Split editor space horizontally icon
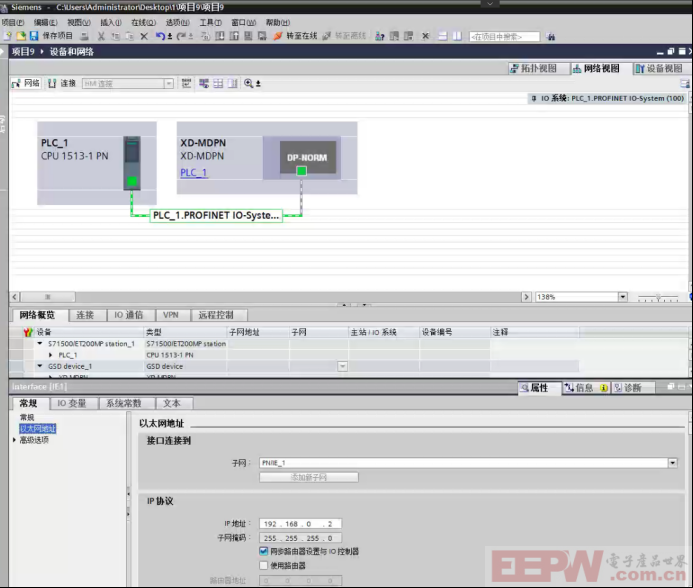 [442, 36]
